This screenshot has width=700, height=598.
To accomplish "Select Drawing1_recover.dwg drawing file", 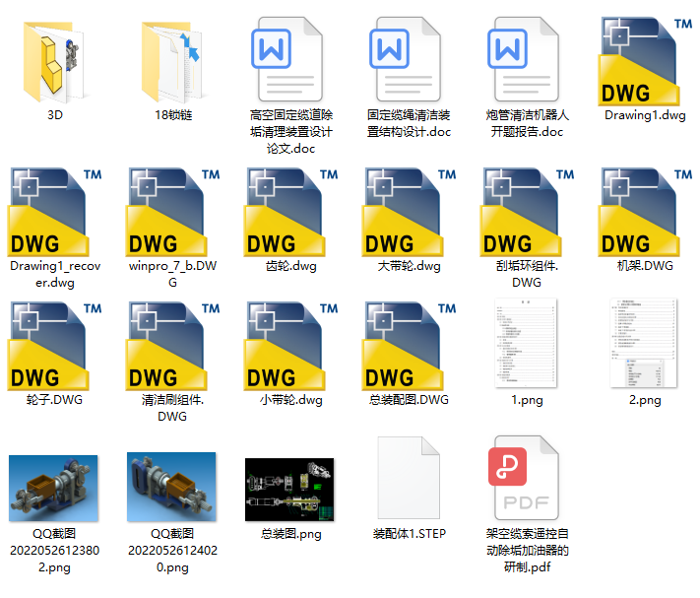I will 54,212.
